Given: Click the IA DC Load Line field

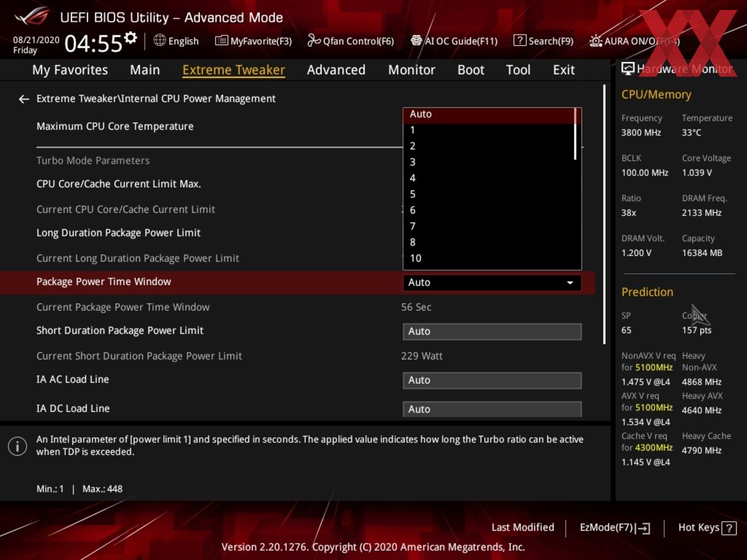Looking at the screenshot, I should 492,409.
